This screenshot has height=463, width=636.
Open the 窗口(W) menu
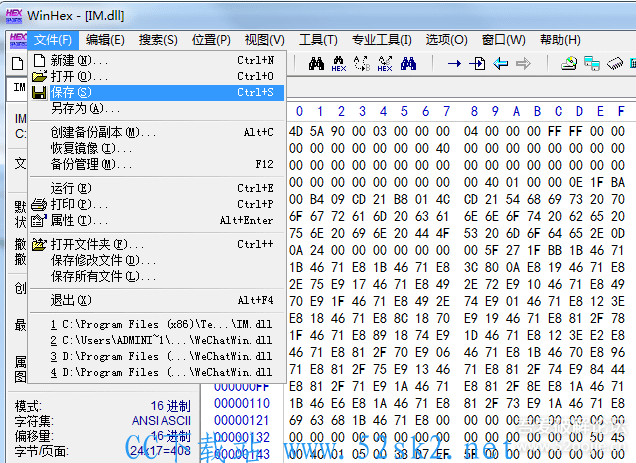coord(503,40)
